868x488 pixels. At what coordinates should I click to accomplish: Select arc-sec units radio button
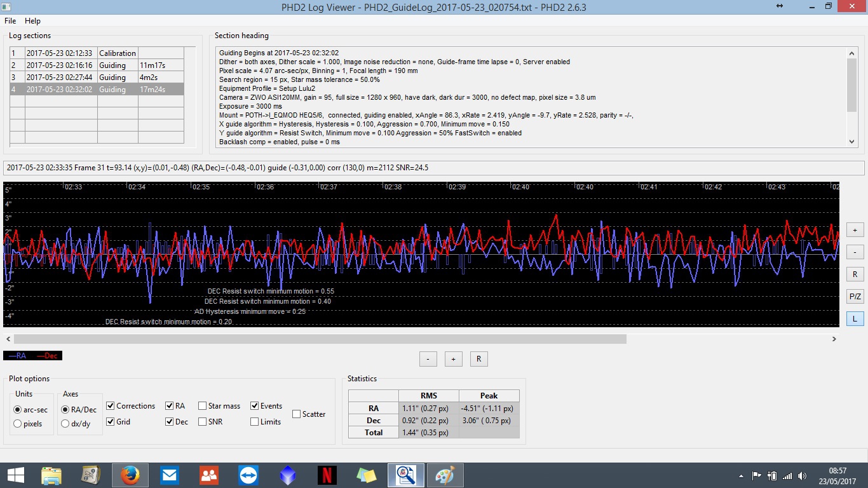click(x=18, y=410)
